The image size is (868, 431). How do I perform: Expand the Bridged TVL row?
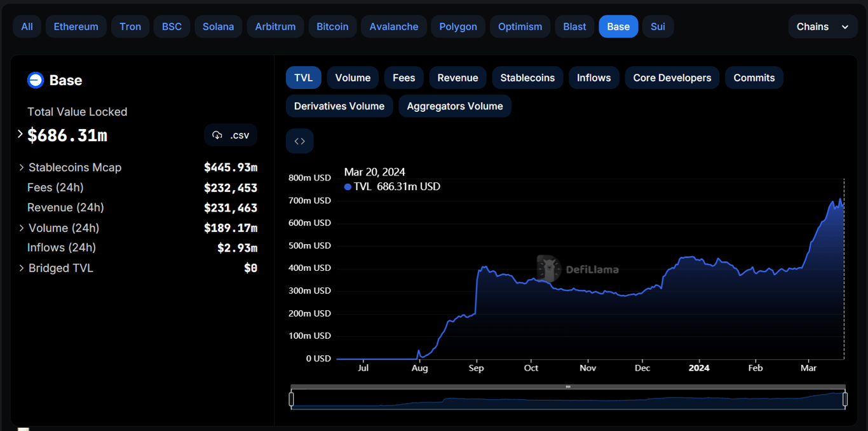pyautogui.click(x=22, y=268)
